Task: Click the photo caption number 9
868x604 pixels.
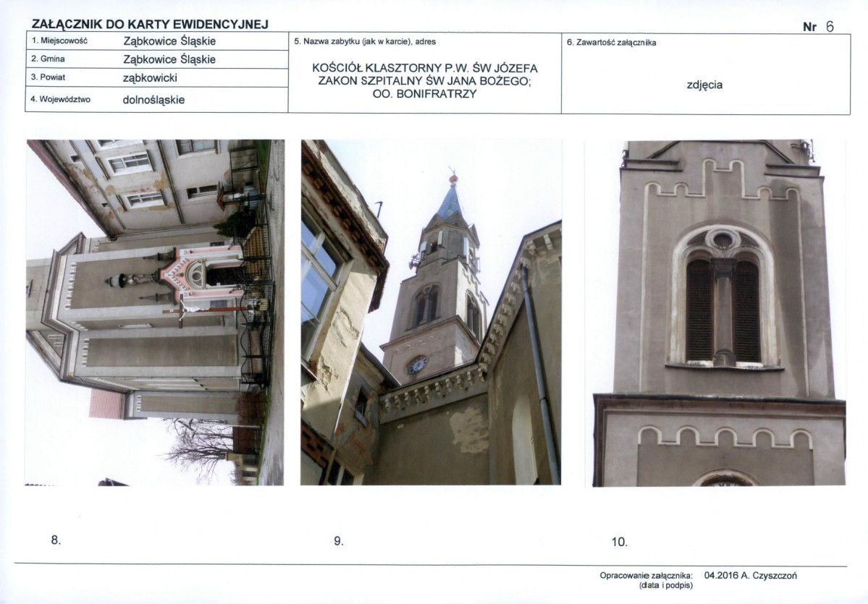Action: (x=338, y=541)
